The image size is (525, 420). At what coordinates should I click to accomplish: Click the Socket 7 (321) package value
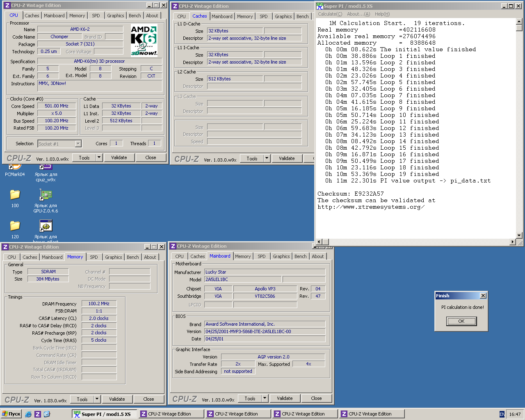click(x=80, y=44)
